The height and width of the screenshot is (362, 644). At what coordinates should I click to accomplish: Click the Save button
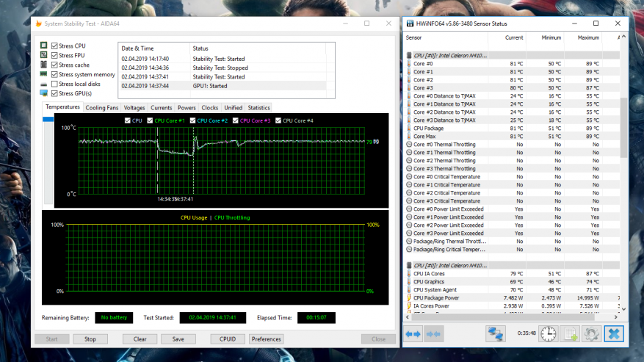[178, 339]
